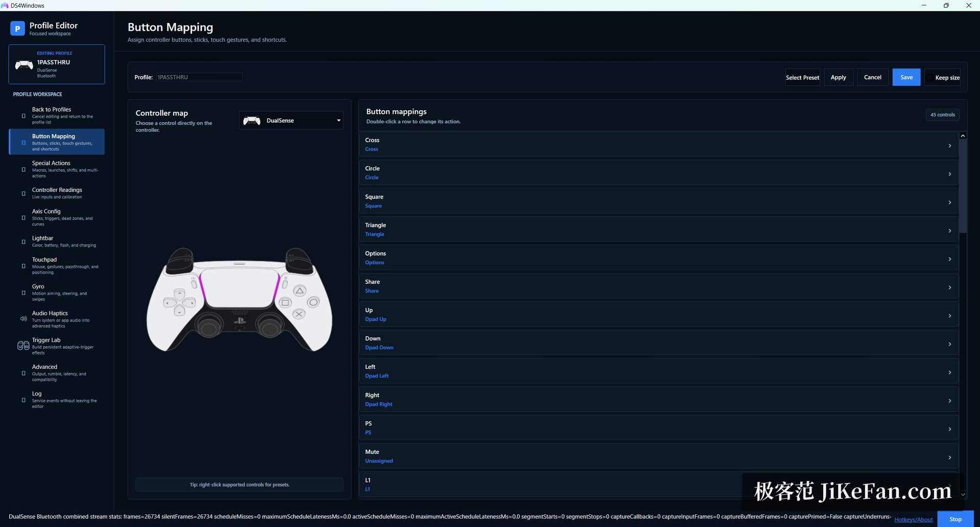Expand the Dpad Left mapping row chevron
Viewport: 980px width, 527px height.
[x=950, y=372]
